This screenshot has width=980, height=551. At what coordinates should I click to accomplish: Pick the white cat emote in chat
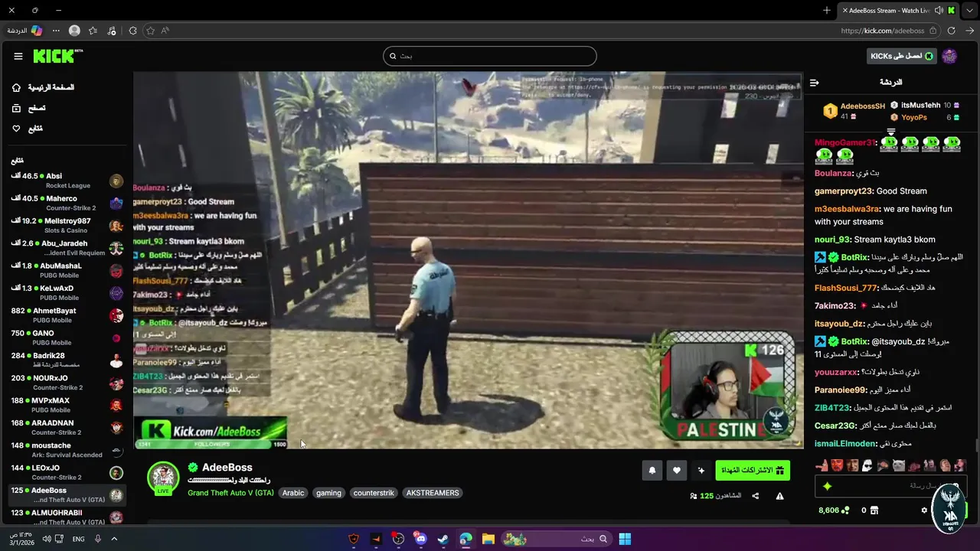[x=899, y=465]
